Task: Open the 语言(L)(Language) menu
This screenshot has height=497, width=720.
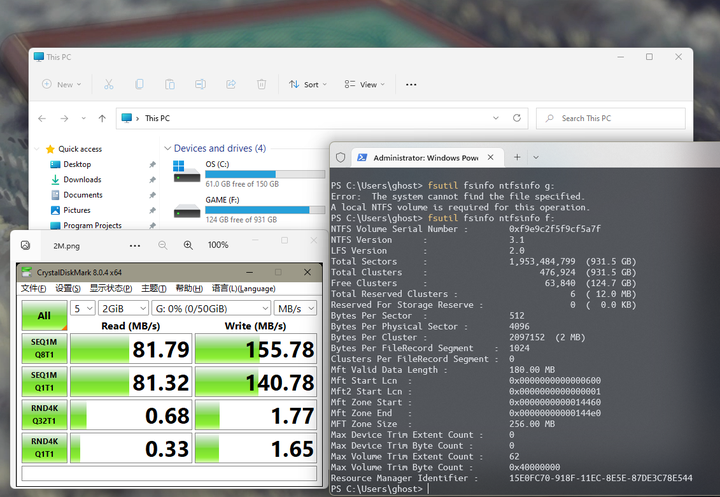Action: (243, 288)
